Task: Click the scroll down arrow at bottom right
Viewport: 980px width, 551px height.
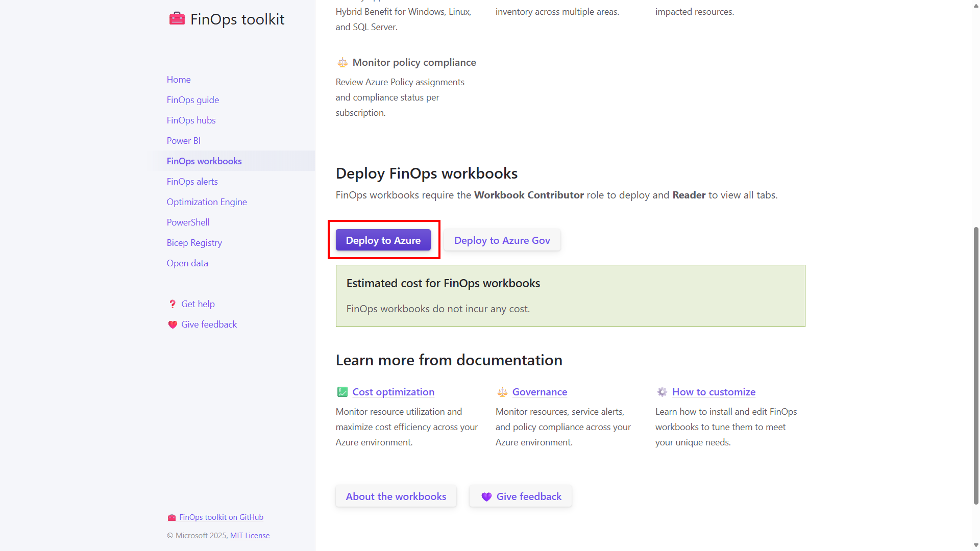Action: 976,545
